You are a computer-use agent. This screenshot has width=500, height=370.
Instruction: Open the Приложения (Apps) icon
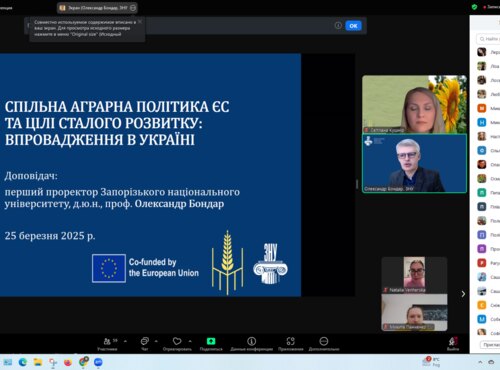coord(291,341)
